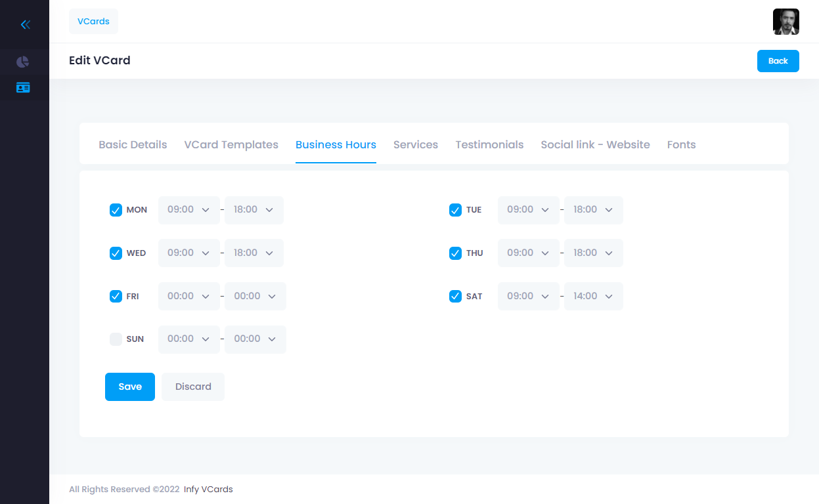The image size is (819, 504).
Task: Click the Back button
Action: click(x=778, y=61)
